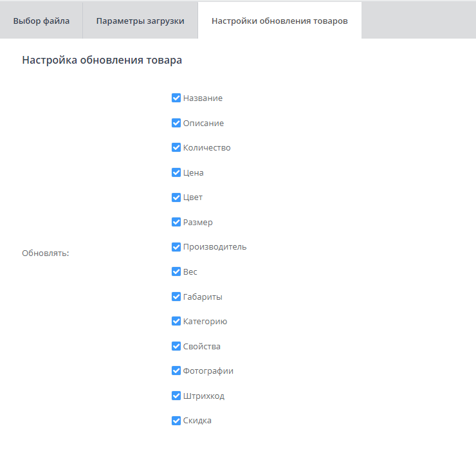Click the heading Настройка обновления товара
The image size is (476, 449).
[x=102, y=60]
